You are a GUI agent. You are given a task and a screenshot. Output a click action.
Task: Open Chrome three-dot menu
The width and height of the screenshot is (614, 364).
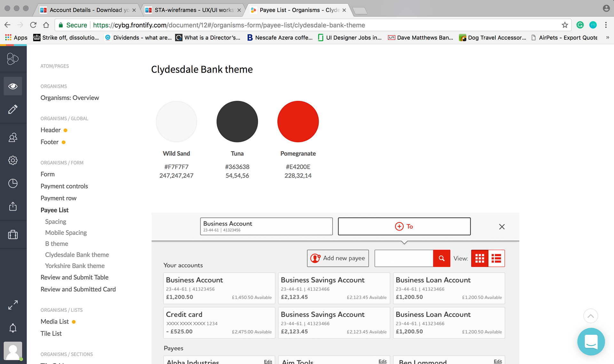pyautogui.click(x=606, y=25)
